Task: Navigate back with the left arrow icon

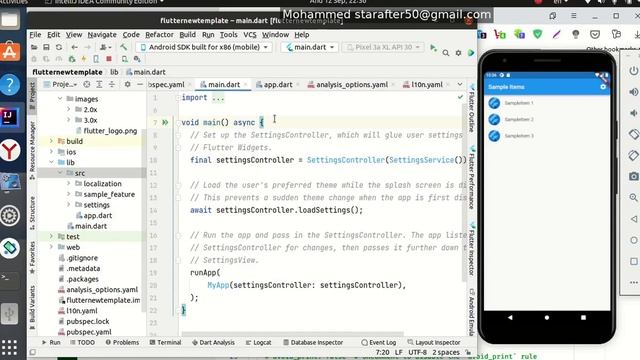Action: (74, 47)
